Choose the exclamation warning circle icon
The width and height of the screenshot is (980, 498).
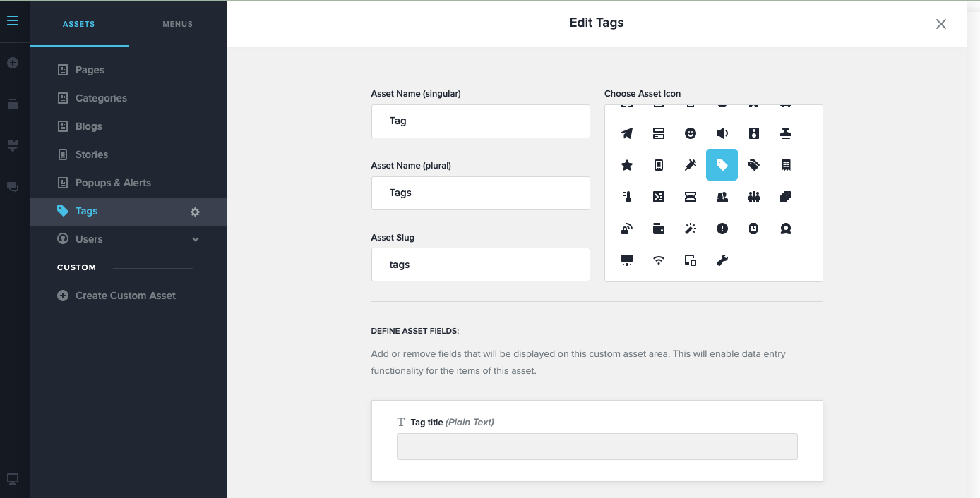[722, 229]
